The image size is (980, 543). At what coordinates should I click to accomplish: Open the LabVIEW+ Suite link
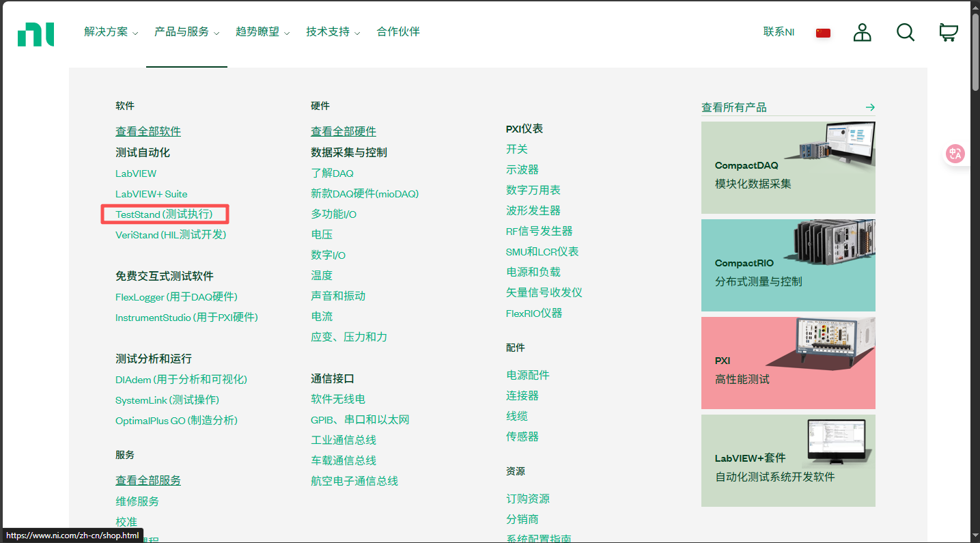coord(151,194)
